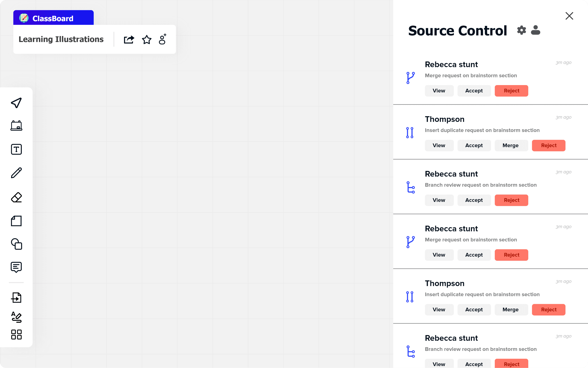The width and height of the screenshot is (588, 368).
Task: Star the Learning Illustrations board as favorite
Action: 147,39
